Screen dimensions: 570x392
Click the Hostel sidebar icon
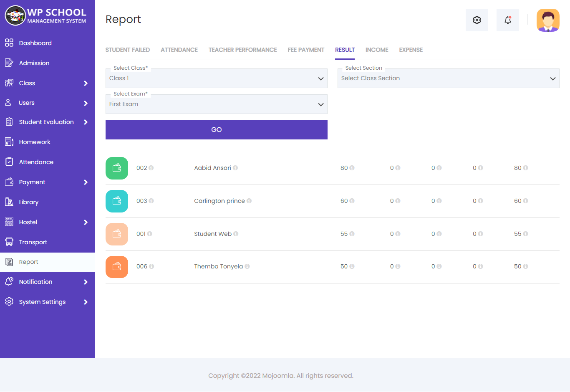9,222
